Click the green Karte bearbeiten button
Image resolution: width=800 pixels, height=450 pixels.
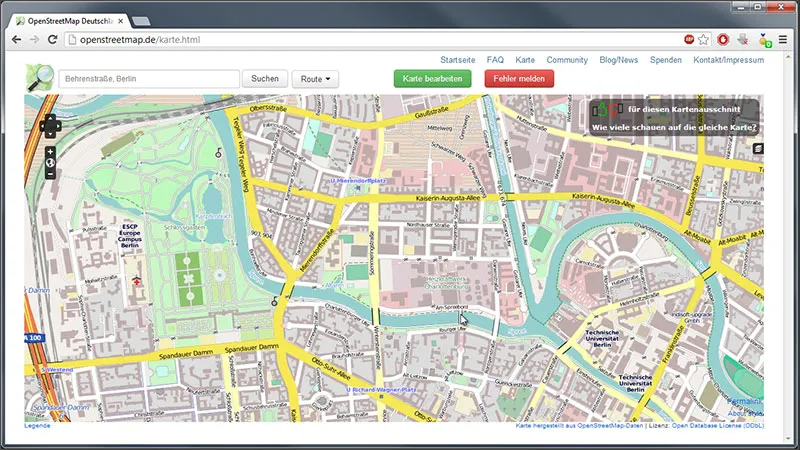[432, 79]
